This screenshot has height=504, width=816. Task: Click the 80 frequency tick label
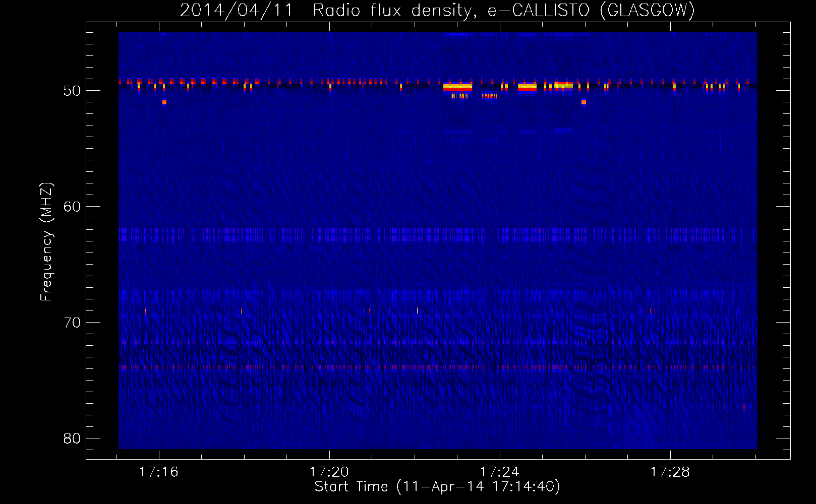72,439
